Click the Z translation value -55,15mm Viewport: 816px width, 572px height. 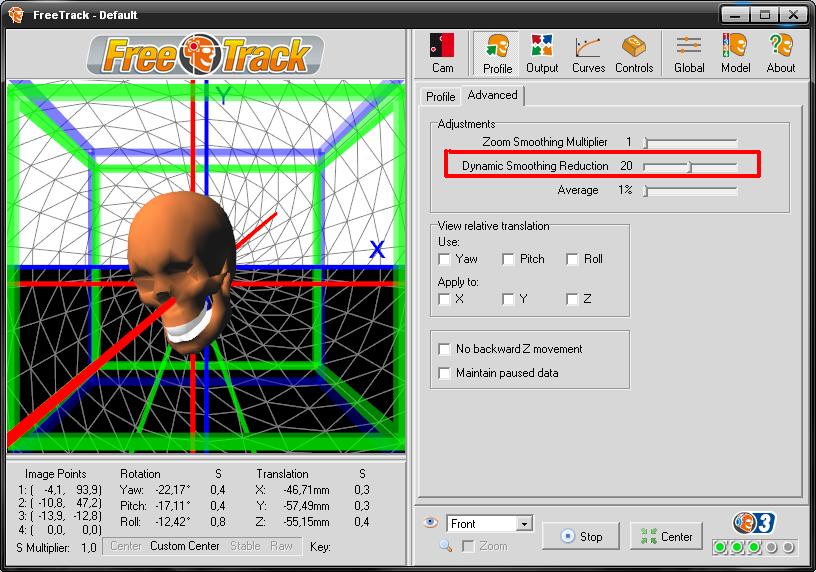pyautogui.click(x=307, y=522)
